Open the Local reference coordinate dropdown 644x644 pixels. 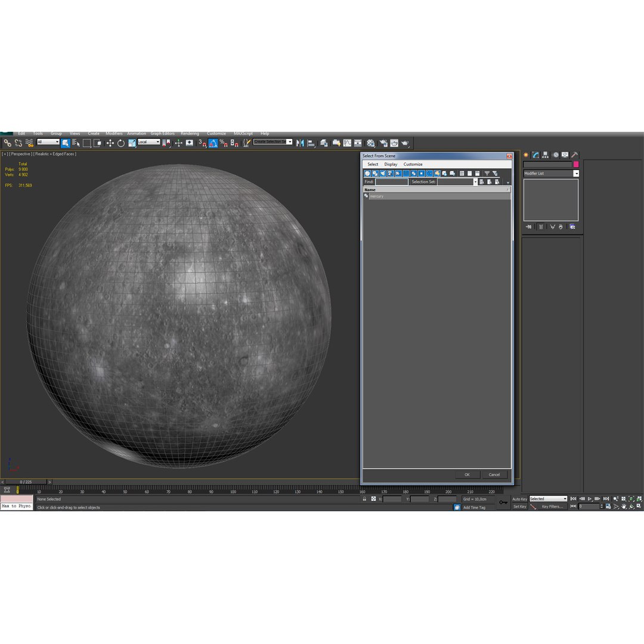click(x=148, y=142)
